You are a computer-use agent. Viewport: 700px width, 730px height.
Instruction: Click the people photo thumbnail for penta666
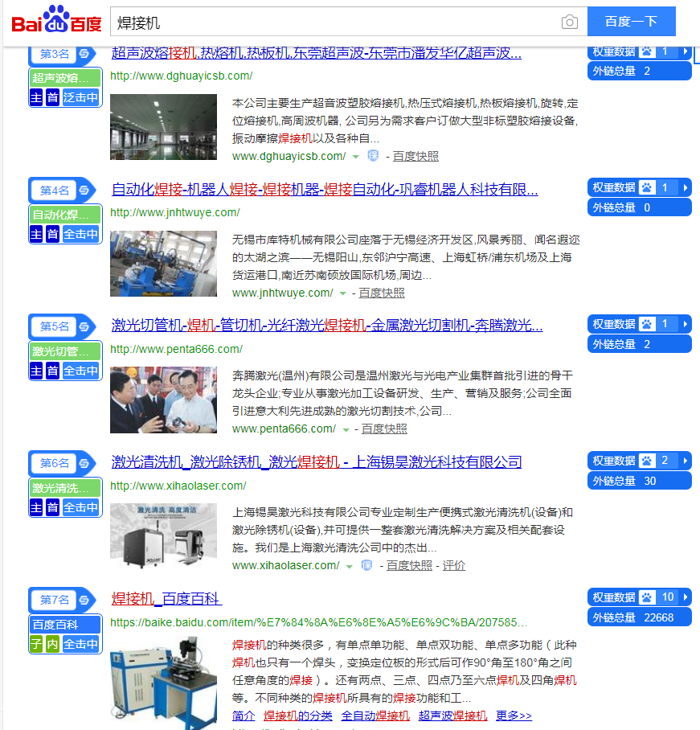163,400
